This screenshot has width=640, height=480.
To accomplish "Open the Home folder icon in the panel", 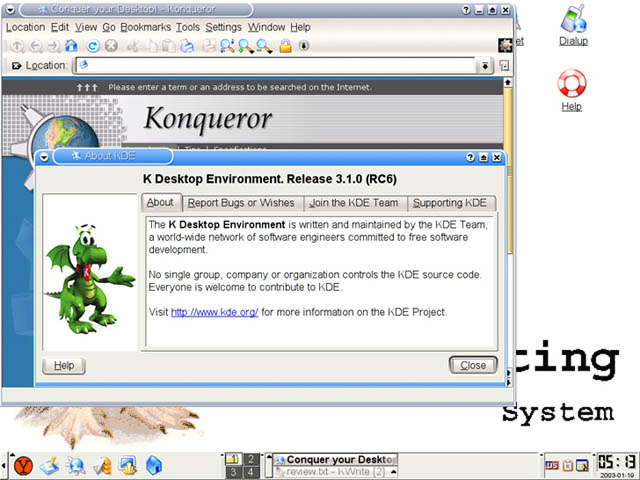I will [x=154, y=465].
